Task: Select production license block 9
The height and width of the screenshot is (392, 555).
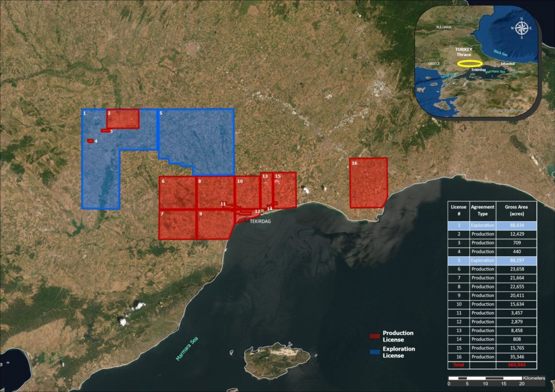Action: pyautogui.click(x=214, y=225)
